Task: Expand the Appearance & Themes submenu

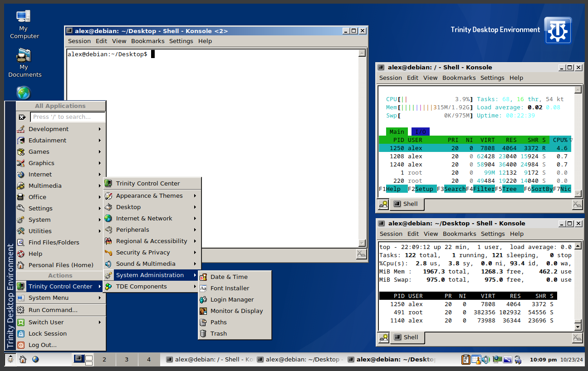Action: (149, 195)
